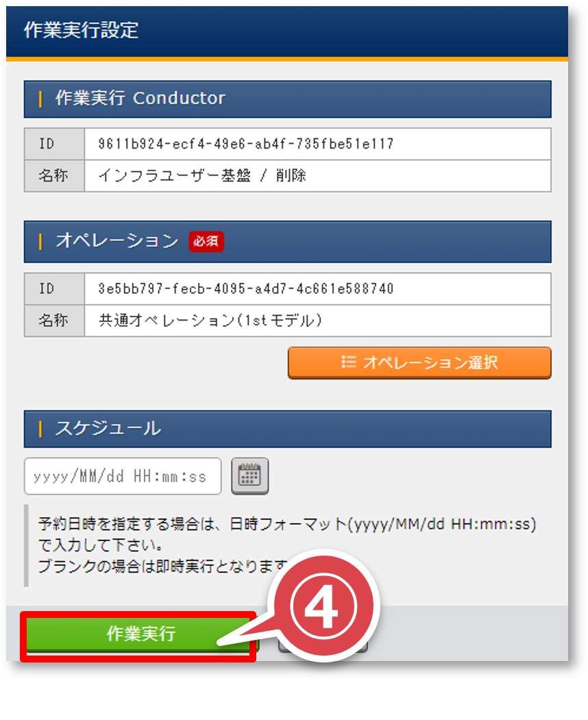Click the 作業実行 Conductor section header

288,99
